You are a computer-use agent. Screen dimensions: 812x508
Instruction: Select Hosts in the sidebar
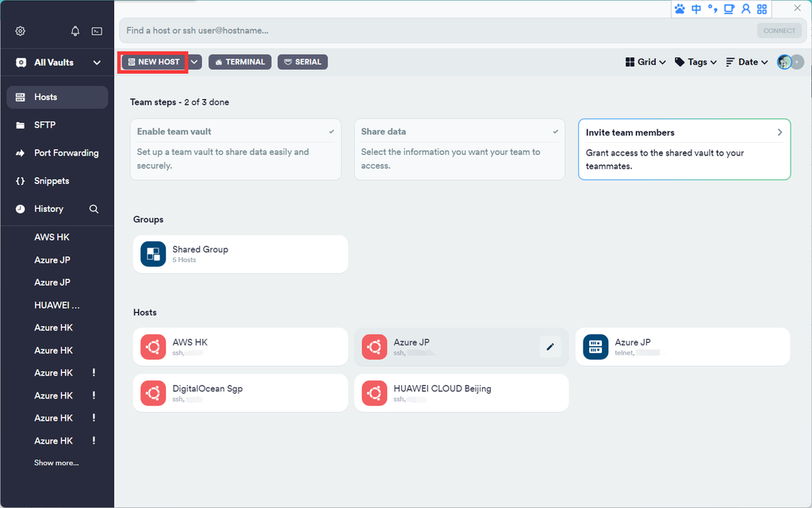click(x=57, y=98)
